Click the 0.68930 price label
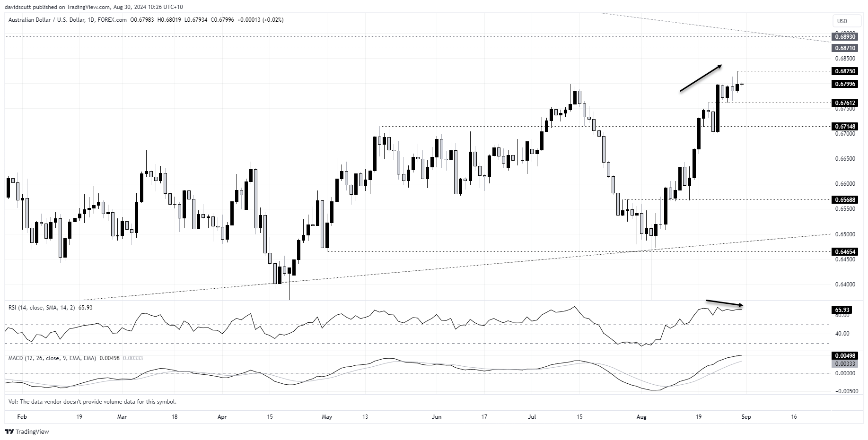 pyautogui.click(x=845, y=36)
